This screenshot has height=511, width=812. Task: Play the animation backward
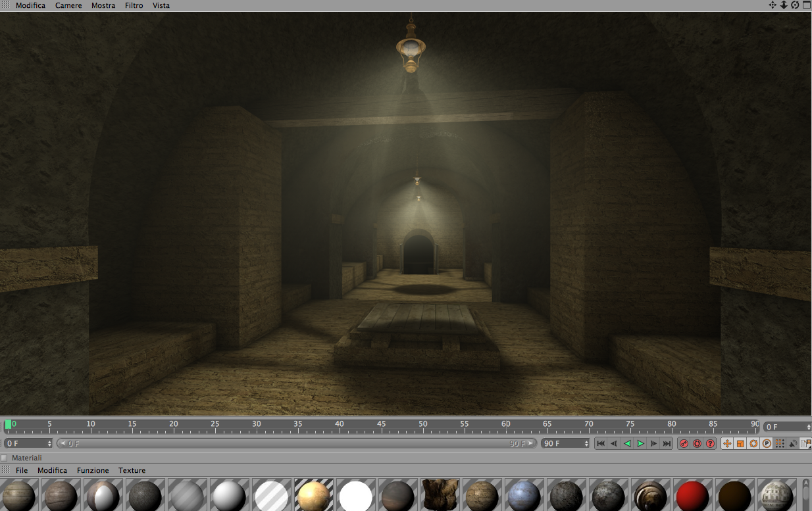pos(627,444)
